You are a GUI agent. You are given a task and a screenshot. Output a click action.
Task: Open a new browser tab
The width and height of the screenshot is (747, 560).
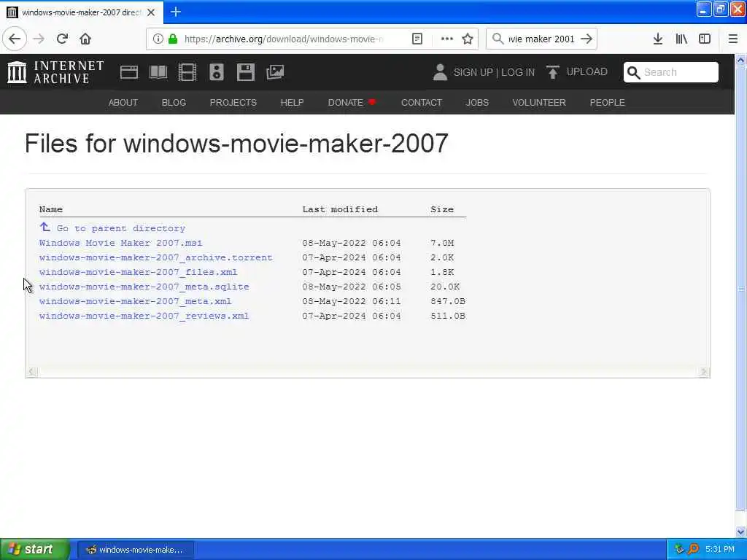[176, 12]
